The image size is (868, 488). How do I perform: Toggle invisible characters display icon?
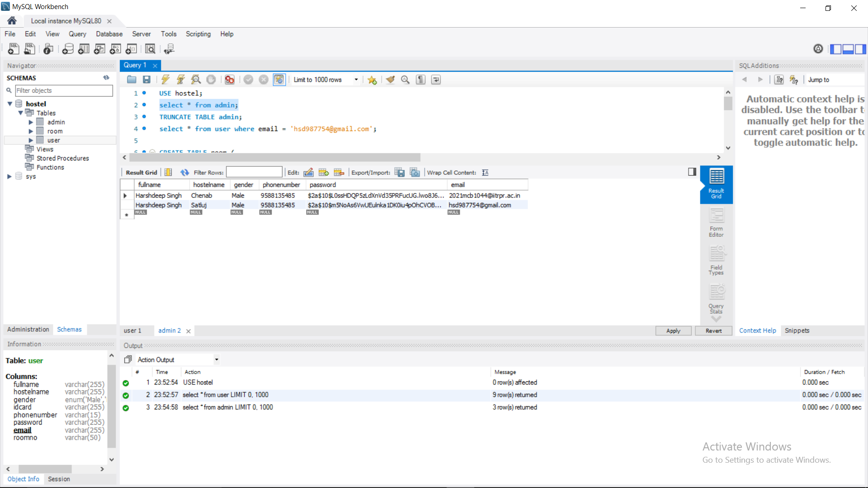(x=421, y=80)
